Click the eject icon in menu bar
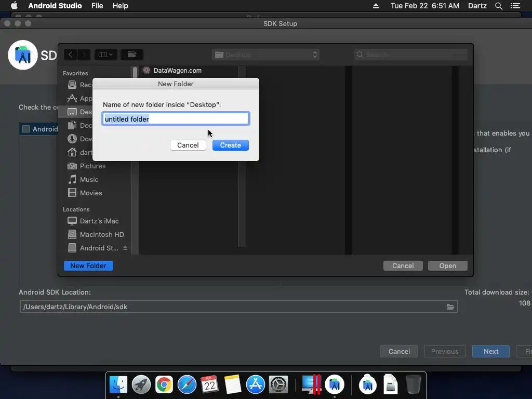This screenshot has width=532, height=399. [x=376, y=6]
